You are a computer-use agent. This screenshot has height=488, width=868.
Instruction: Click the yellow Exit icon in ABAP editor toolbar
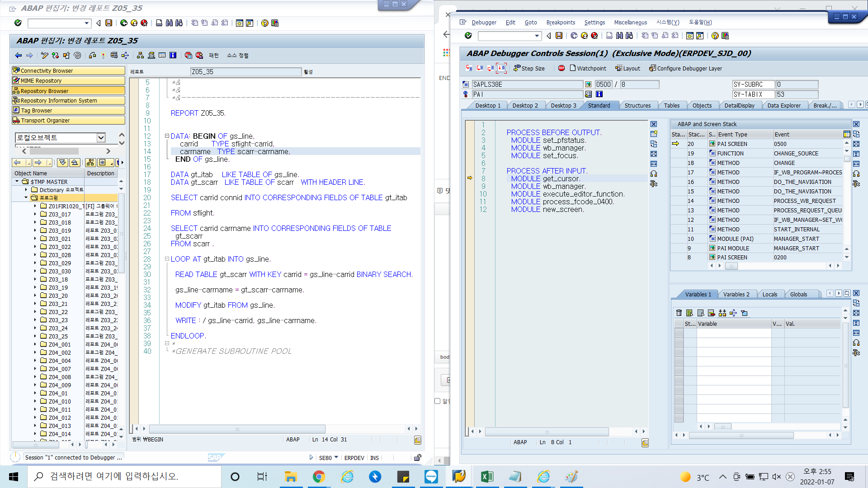pos(134,23)
